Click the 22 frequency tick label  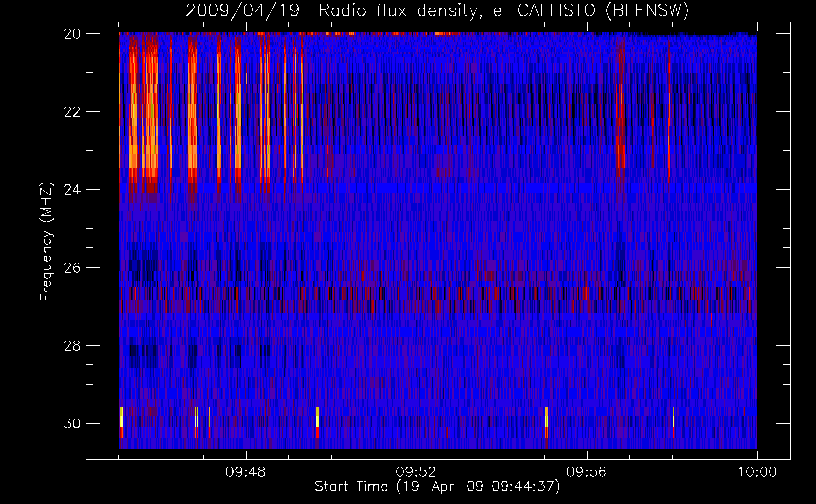[72, 112]
